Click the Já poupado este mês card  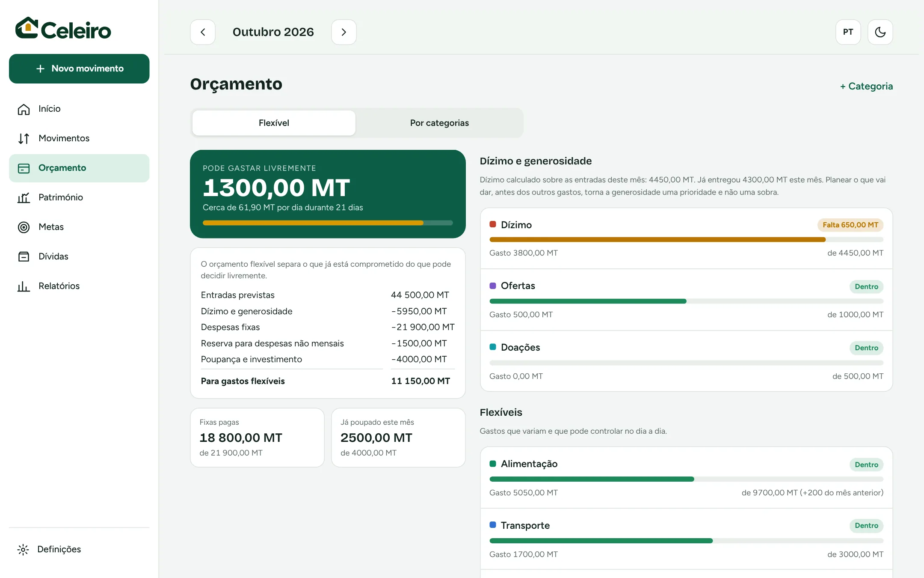click(x=398, y=438)
